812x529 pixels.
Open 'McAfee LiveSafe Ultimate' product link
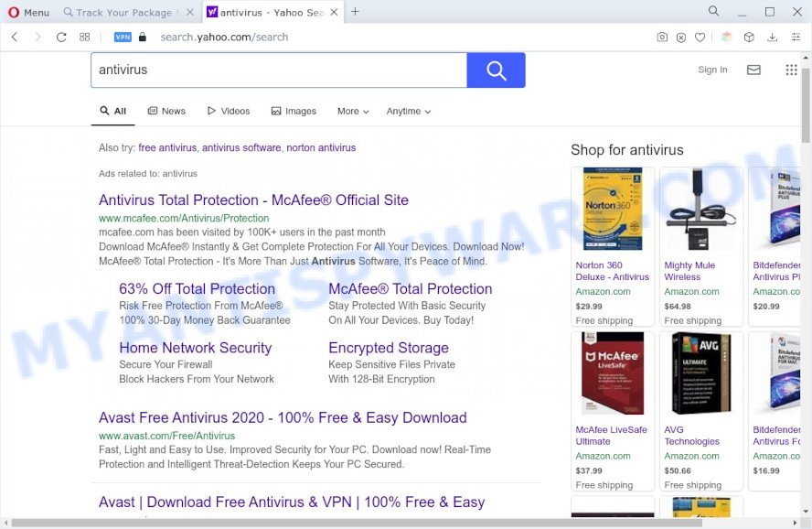tap(611, 436)
